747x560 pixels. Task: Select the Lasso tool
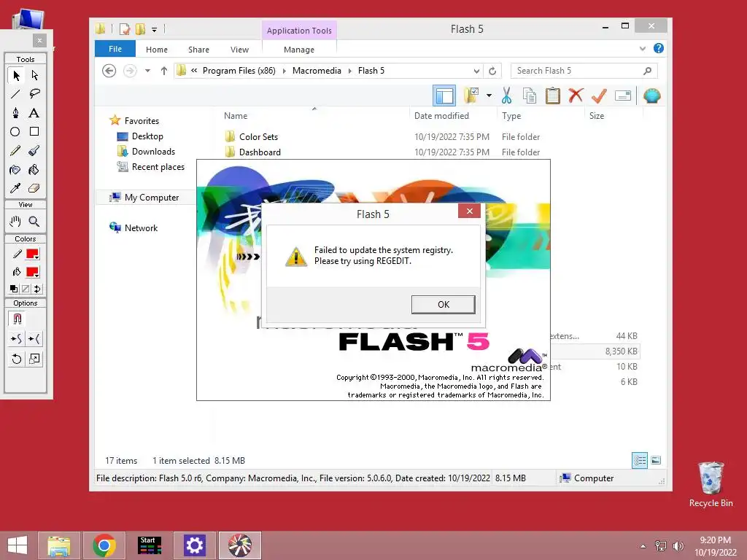click(34, 94)
